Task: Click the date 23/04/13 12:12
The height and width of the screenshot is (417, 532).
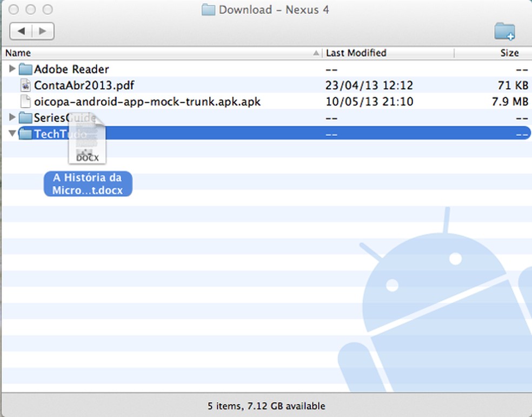Action: pyautogui.click(x=369, y=85)
